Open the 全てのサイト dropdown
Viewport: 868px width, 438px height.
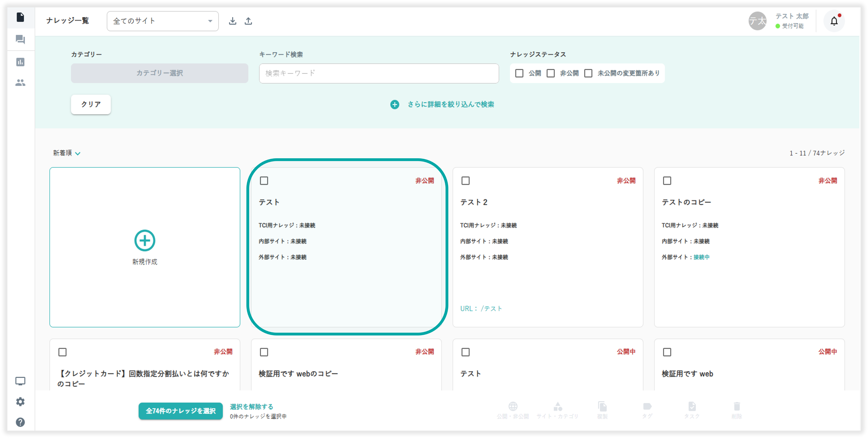(163, 21)
